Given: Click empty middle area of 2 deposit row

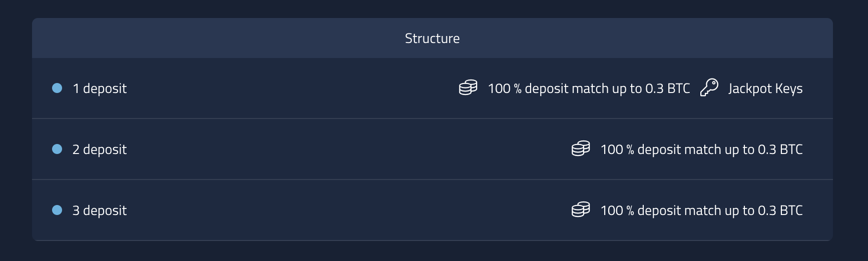Looking at the screenshot, I should tap(345, 149).
